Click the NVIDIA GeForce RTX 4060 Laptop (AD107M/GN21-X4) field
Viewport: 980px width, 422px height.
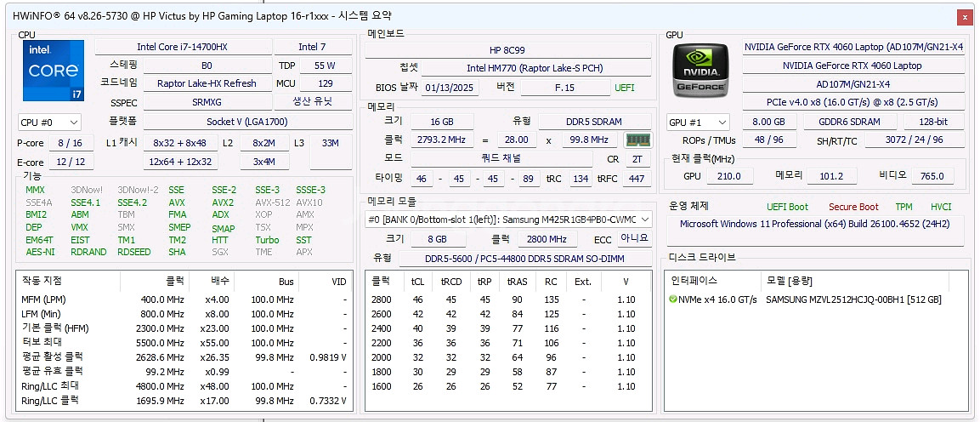(853, 47)
